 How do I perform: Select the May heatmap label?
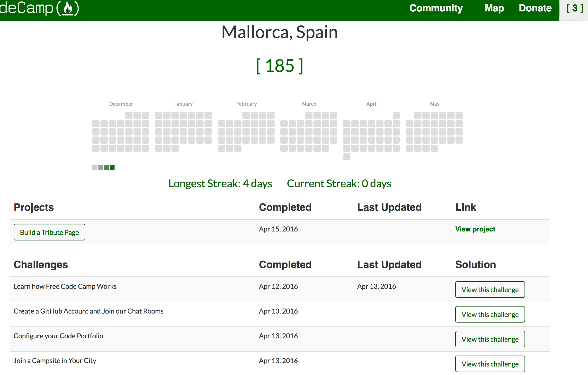435,104
